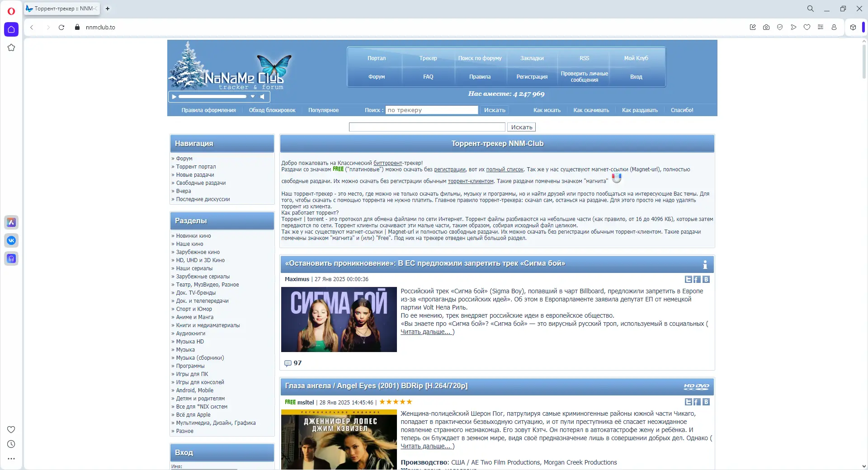Screen dimensions: 868x470
Task: Open the Трекер menu item
Action: [428, 58]
